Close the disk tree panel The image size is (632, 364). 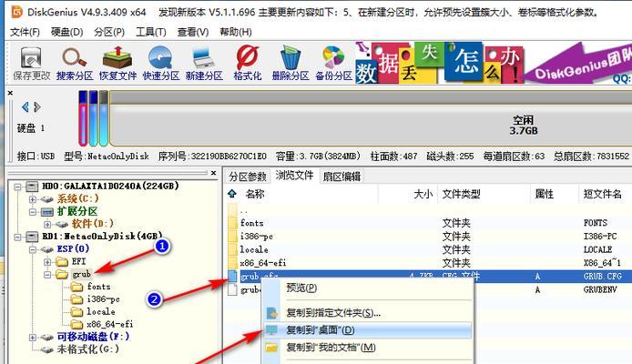coord(214,173)
